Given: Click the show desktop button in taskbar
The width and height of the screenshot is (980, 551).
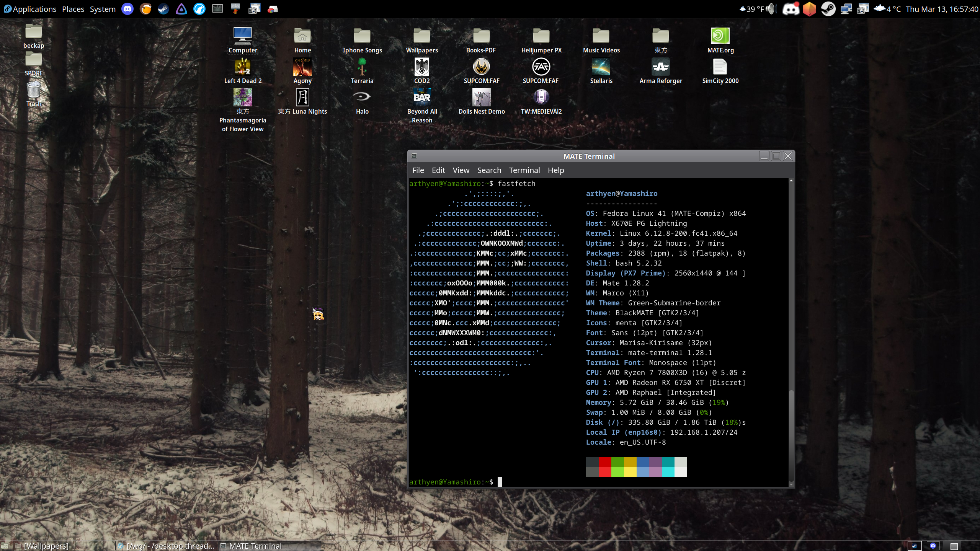Looking at the screenshot, I should (x=5, y=546).
